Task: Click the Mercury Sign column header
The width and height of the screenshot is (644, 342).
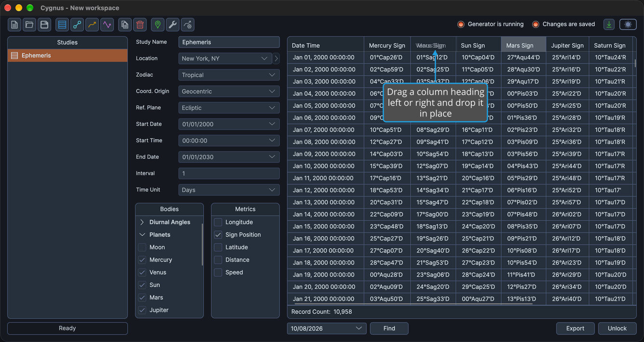Action: pyautogui.click(x=387, y=45)
